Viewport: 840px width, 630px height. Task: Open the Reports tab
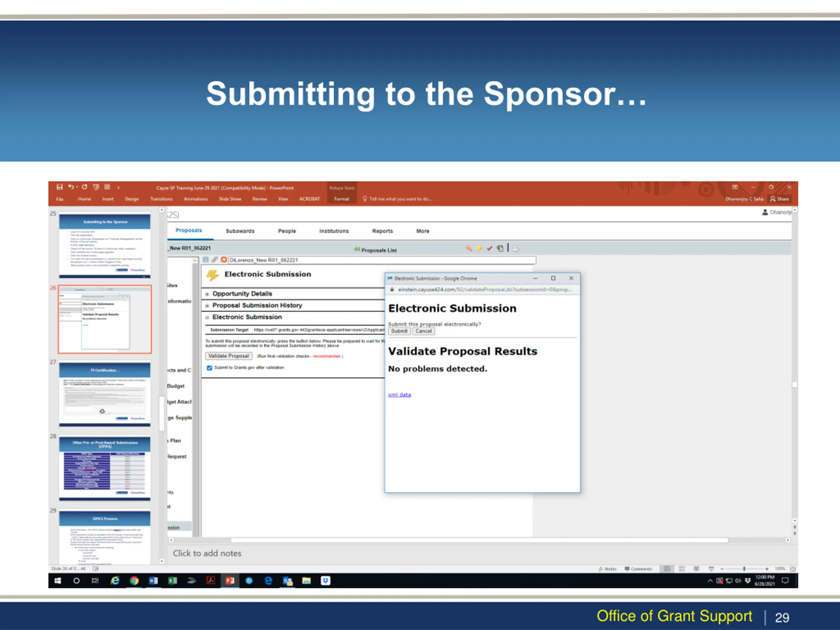tap(382, 231)
